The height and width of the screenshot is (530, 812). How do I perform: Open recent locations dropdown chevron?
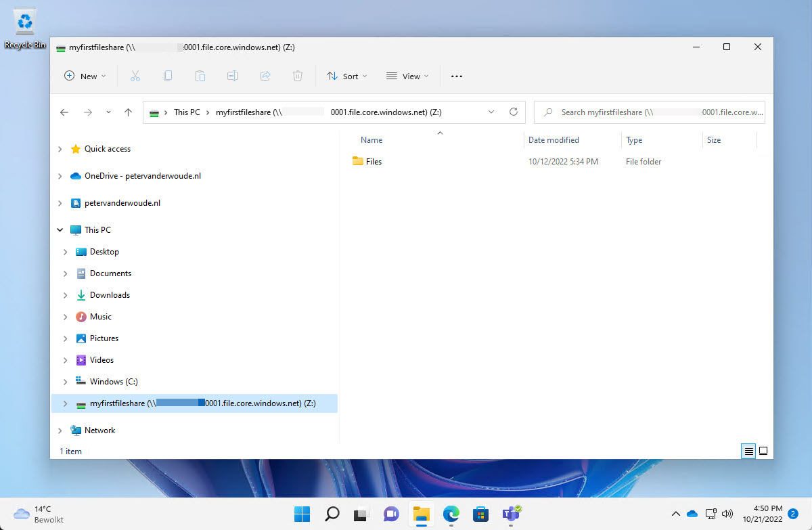(x=108, y=112)
